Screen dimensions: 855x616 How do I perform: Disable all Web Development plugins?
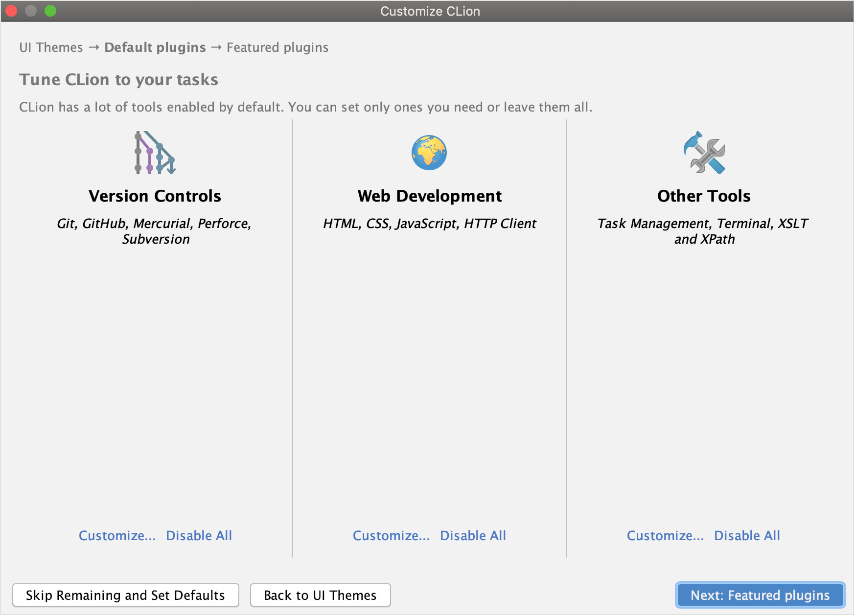click(x=473, y=536)
